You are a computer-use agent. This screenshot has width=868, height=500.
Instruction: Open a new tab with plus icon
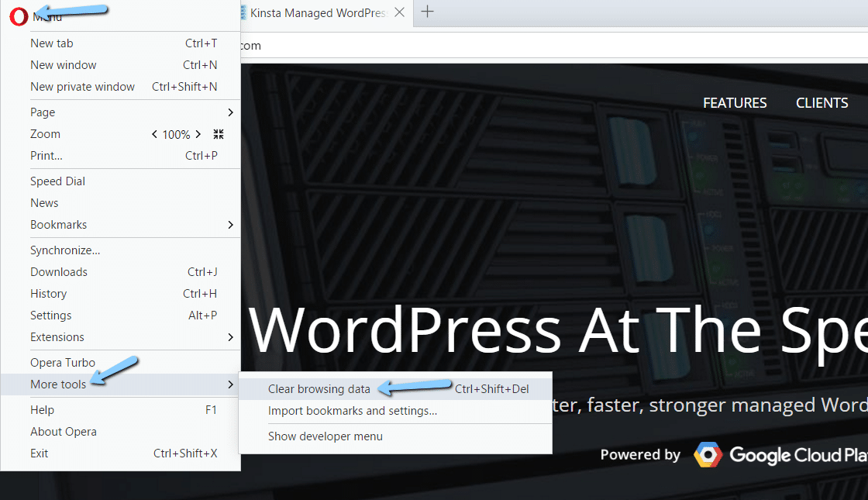(427, 12)
